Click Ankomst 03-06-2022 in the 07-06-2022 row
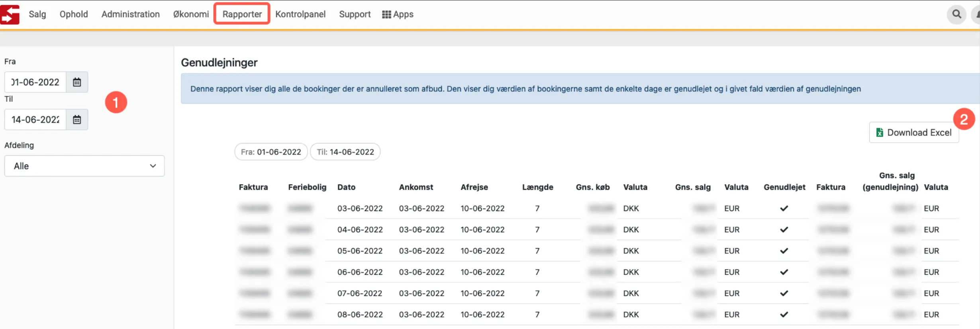The height and width of the screenshot is (329, 980). coord(421,293)
